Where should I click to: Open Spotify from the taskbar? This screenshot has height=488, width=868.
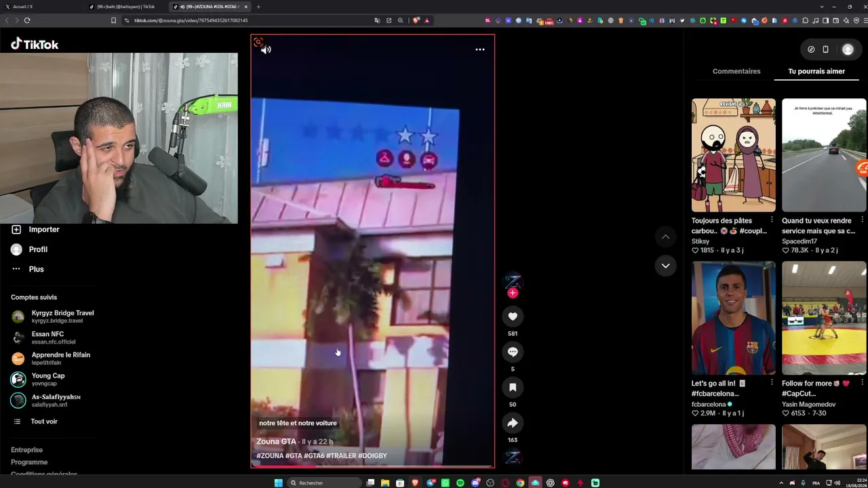(460, 483)
